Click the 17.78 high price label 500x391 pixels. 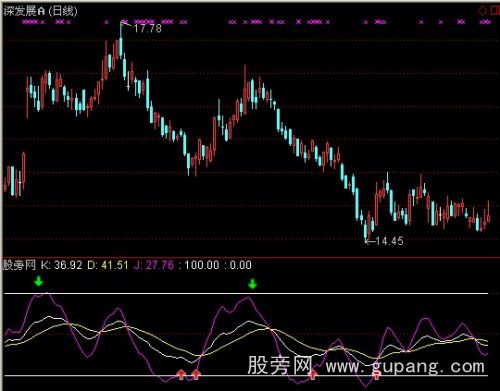tap(148, 28)
